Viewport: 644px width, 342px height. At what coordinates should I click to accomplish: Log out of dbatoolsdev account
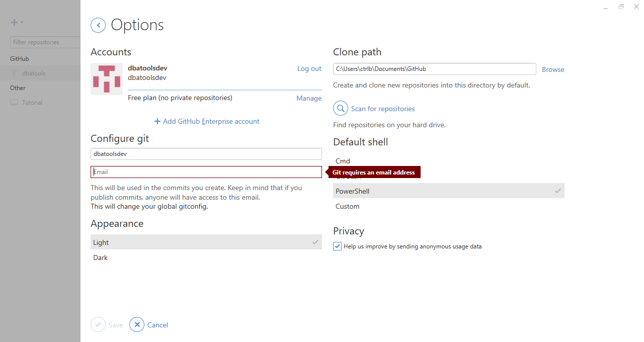click(x=309, y=69)
